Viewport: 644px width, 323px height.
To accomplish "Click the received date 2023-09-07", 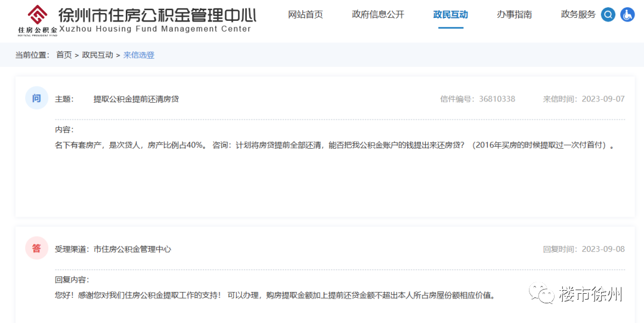I will [x=603, y=99].
